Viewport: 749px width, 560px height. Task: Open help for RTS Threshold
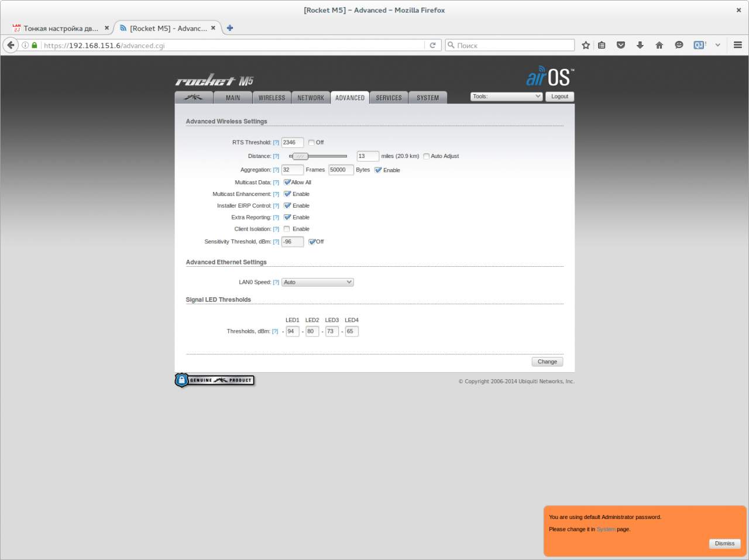pos(276,143)
